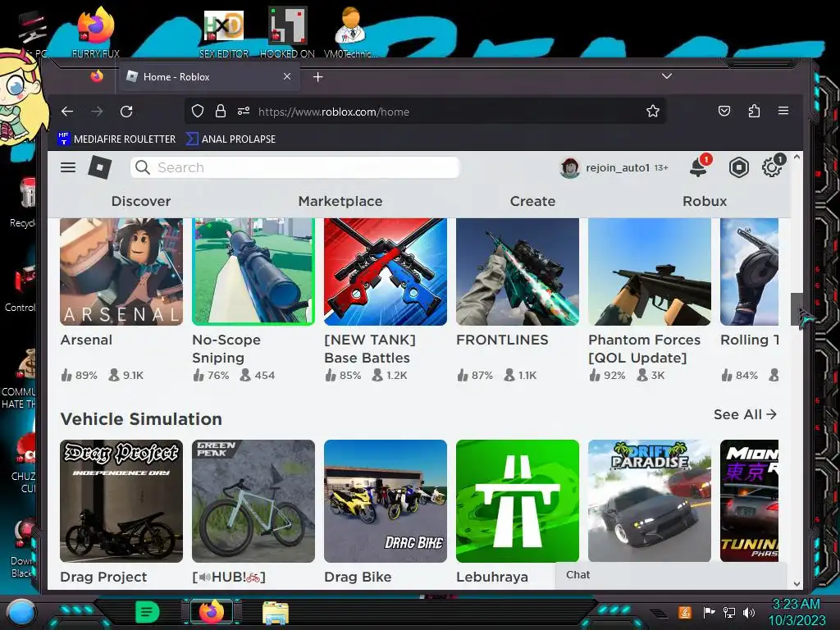Viewport: 840px width, 630px height.
Task: Open Drag Project game thumbnail
Action: pyautogui.click(x=121, y=501)
